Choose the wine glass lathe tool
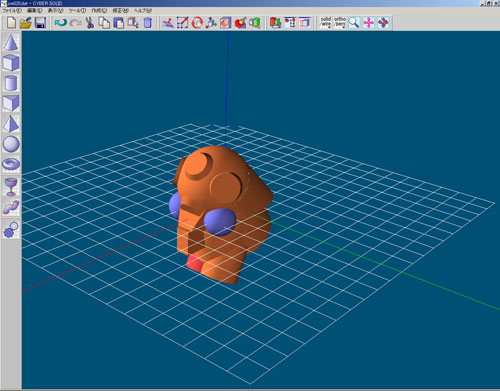Screen dimensions: 500x391 click(11, 187)
